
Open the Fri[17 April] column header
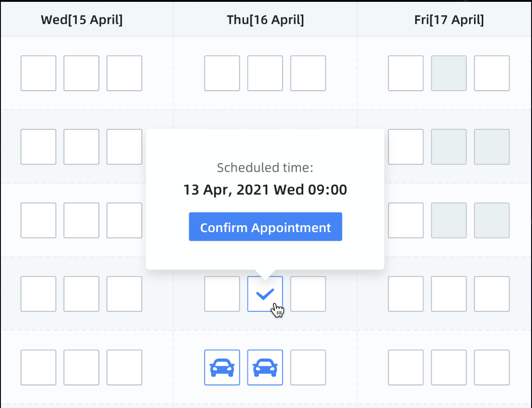coord(449,20)
